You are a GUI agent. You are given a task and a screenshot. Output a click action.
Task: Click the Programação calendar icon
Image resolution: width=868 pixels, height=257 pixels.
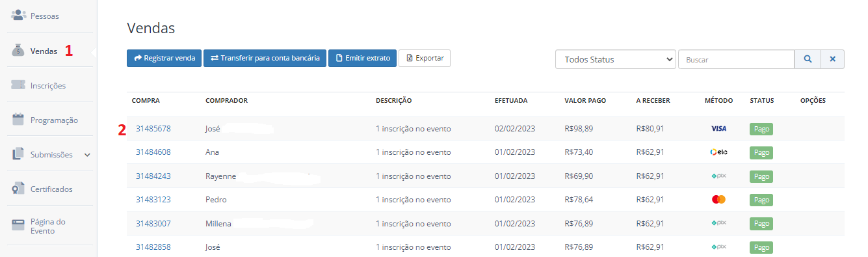pyautogui.click(x=18, y=120)
